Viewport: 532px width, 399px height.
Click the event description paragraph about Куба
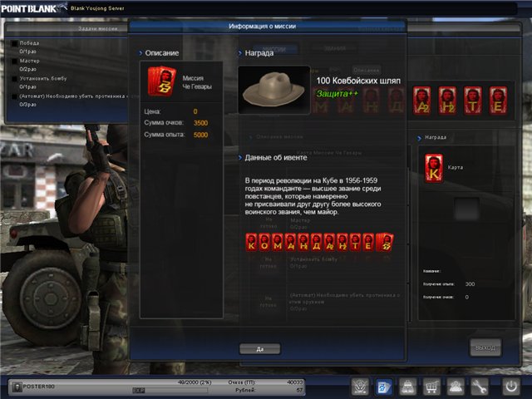[x=313, y=196]
